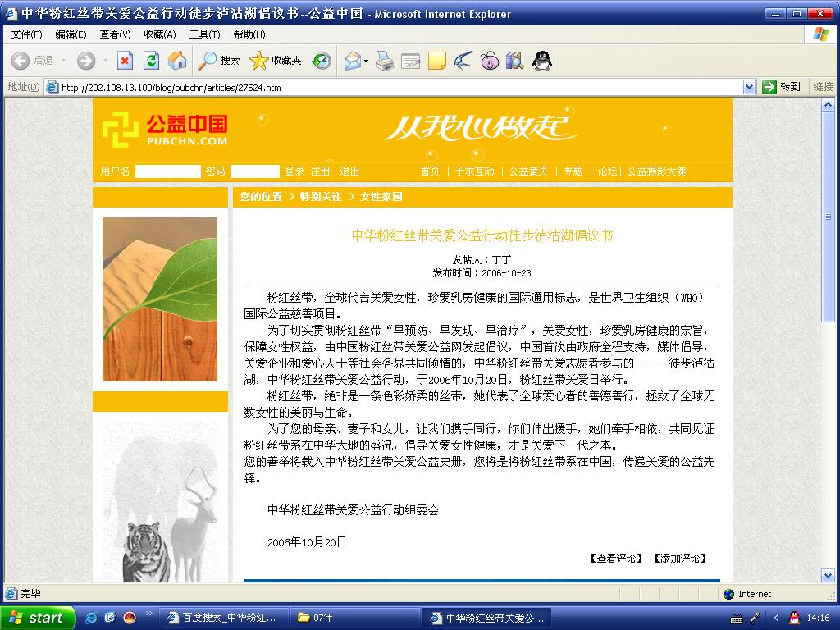Refresh the page with toolbar icon
840x630 pixels.
(151, 61)
